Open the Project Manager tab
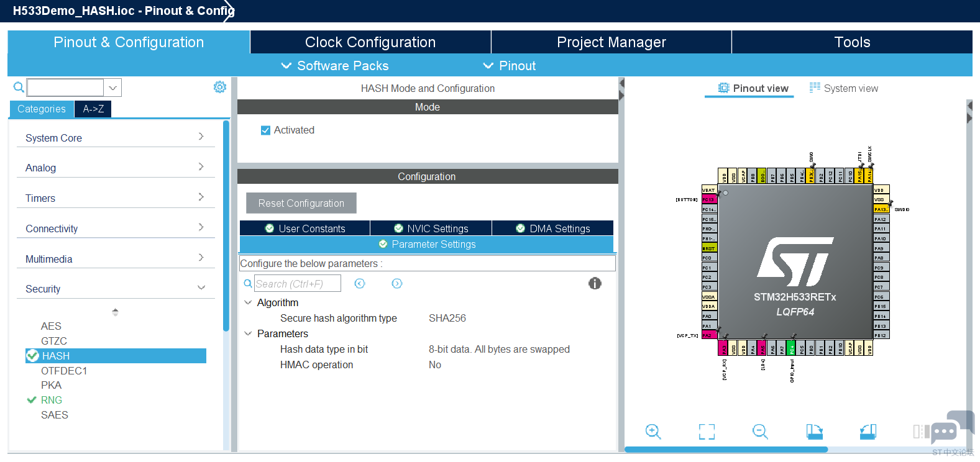Image resolution: width=980 pixels, height=462 pixels. [x=611, y=42]
